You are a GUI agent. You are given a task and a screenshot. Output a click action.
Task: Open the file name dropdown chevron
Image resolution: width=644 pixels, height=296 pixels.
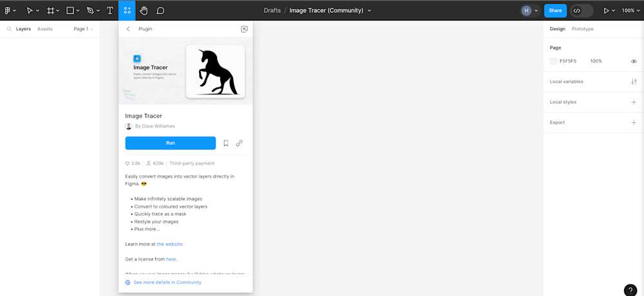coord(369,11)
